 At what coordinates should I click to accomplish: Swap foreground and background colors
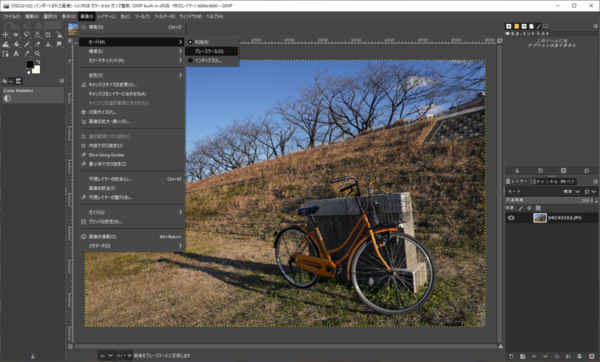pos(38,62)
